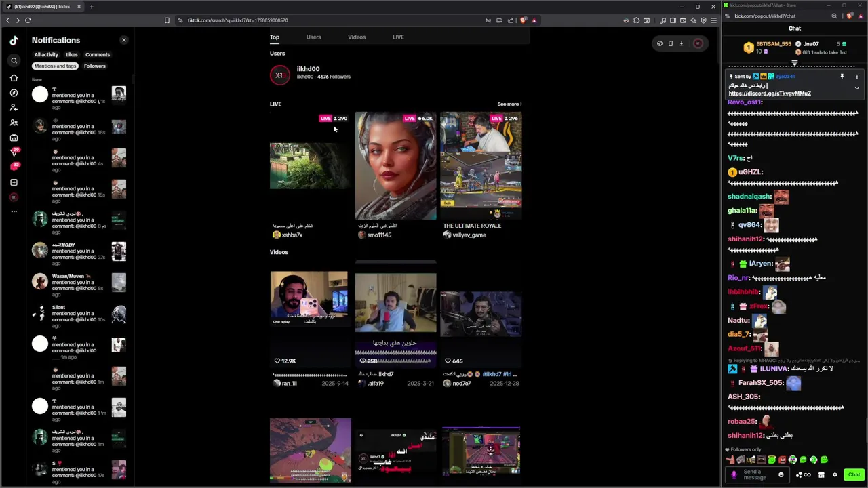Open the Friends sidebar icon
Viewport: 868px width, 488px height.
pyautogui.click(x=14, y=123)
